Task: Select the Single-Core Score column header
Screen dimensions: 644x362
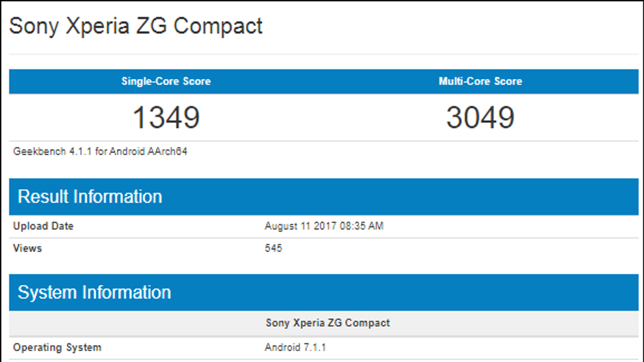Action: (166, 81)
